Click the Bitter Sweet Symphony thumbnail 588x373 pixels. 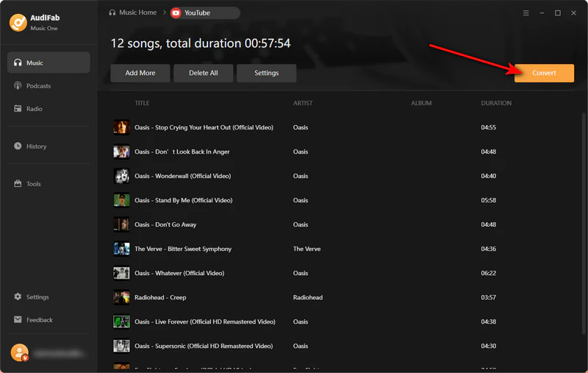click(121, 249)
